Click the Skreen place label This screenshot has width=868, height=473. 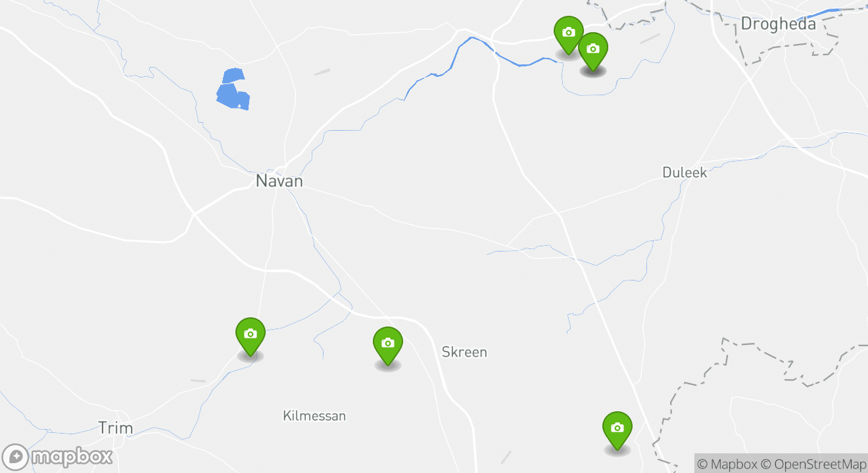click(x=464, y=352)
